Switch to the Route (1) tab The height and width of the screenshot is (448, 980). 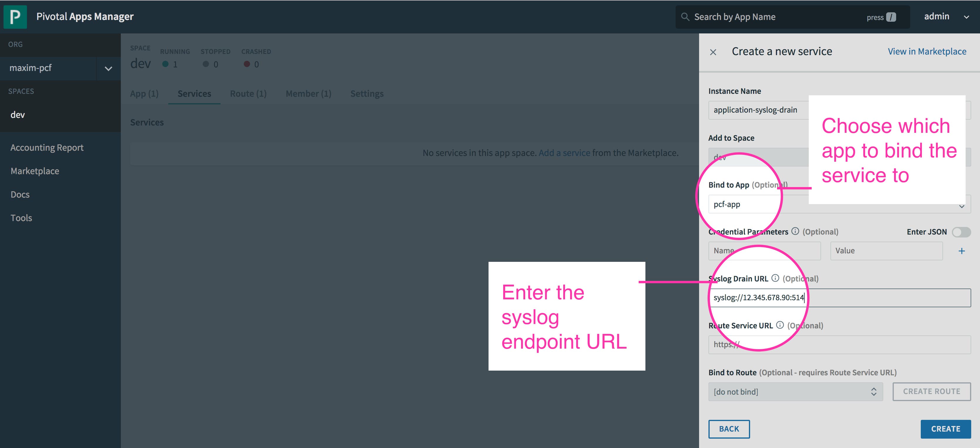[248, 94]
